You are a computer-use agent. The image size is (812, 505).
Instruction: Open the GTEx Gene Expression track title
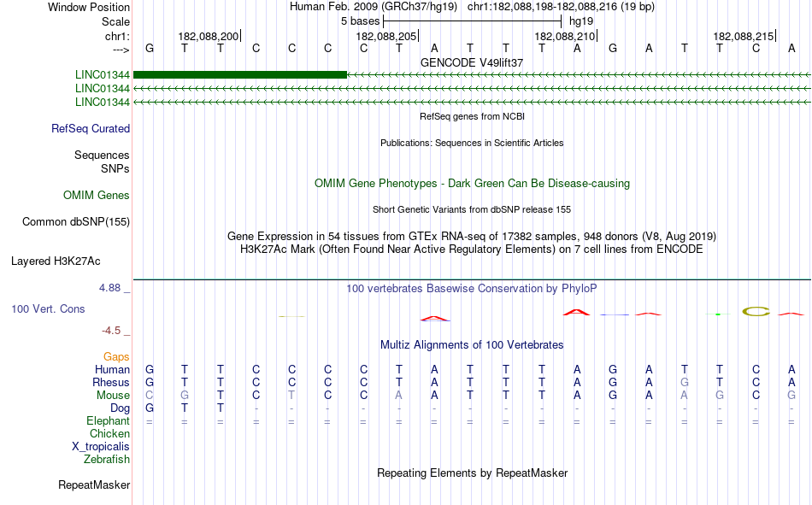click(472, 236)
